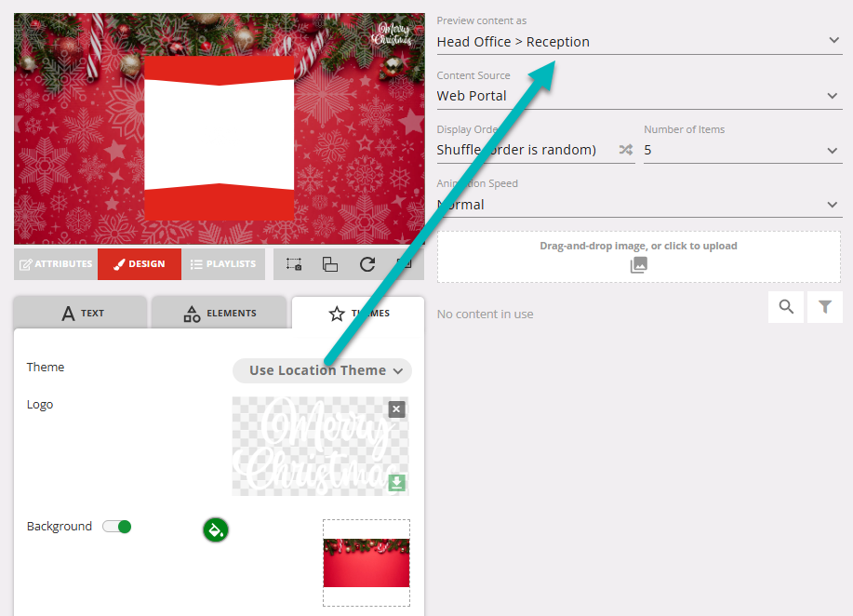Click the shuffle icon beside Display Order
The height and width of the screenshot is (616, 853).
tap(625, 150)
